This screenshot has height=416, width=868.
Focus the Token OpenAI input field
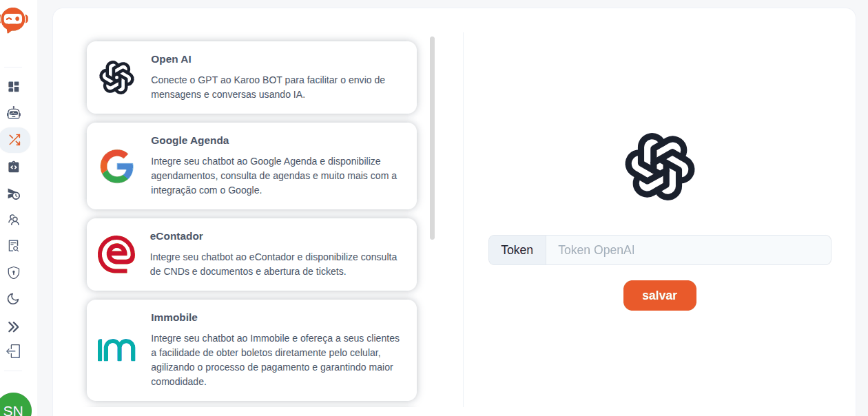[688, 250]
